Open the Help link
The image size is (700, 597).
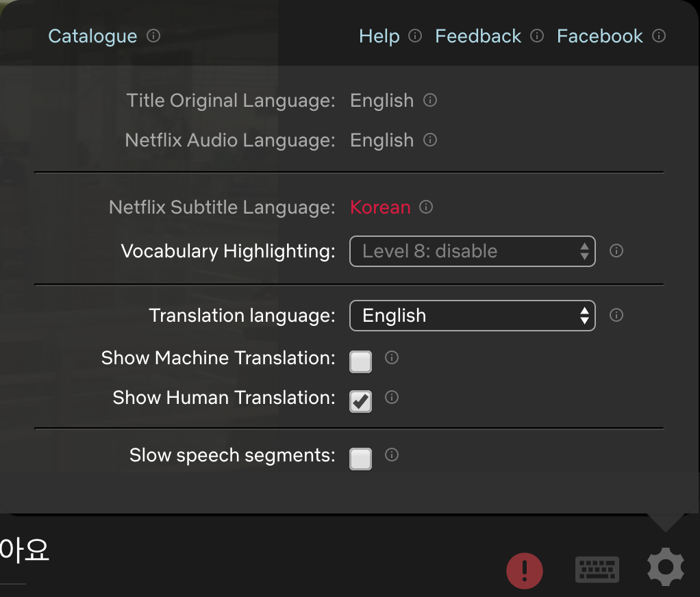tap(379, 36)
